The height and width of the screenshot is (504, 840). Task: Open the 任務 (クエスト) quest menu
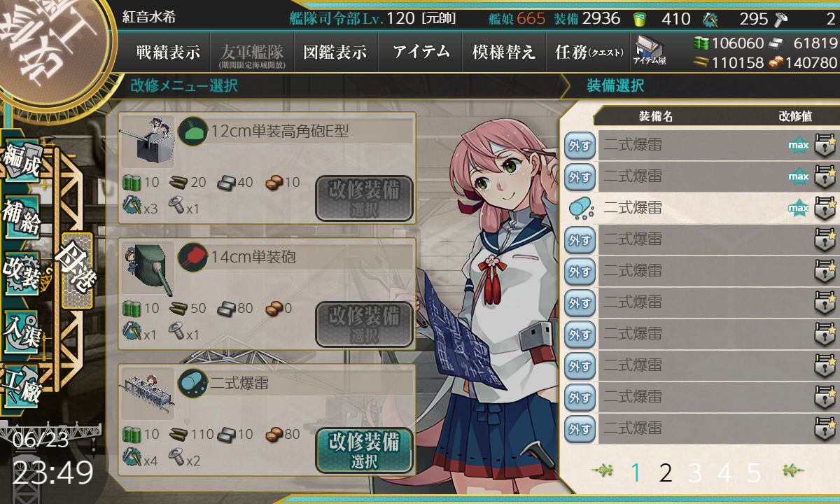pyautogui.click(x=585, y=52)
